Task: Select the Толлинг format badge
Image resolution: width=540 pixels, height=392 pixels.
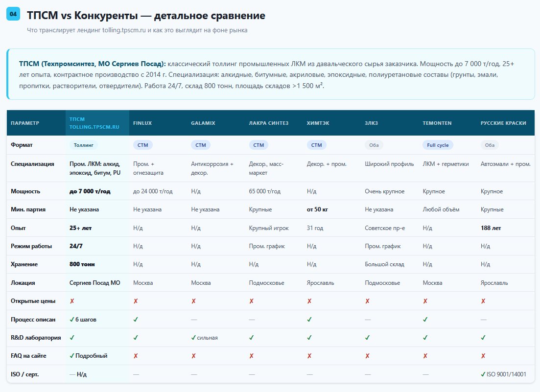Action: [84, 145]
